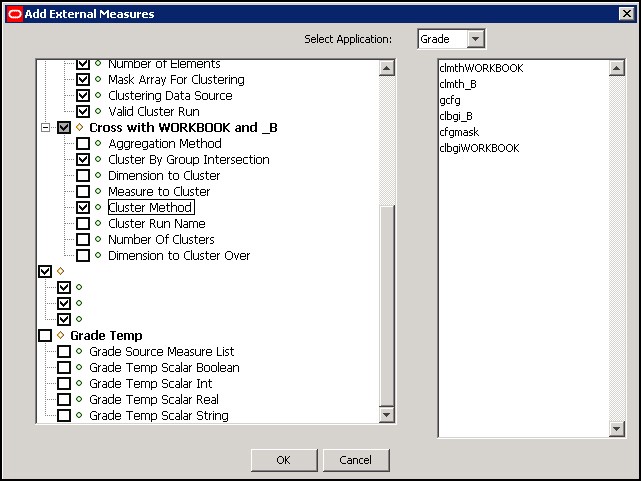Click diamond icon beside Number Of Clusters
Screen dimensions: 641x481
point(98,239)
